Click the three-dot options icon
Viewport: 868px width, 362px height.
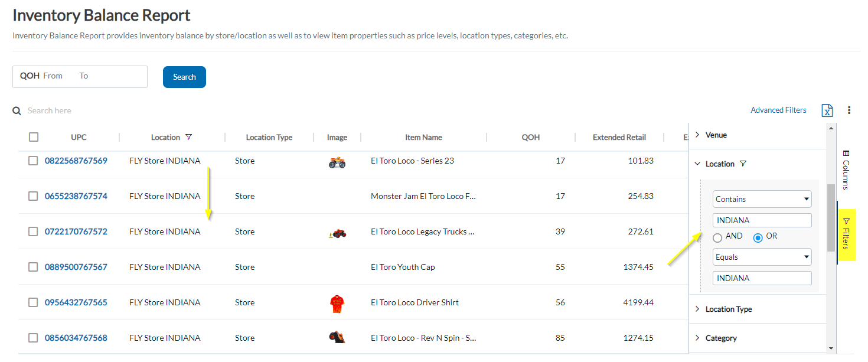click(x=849, y=110)
